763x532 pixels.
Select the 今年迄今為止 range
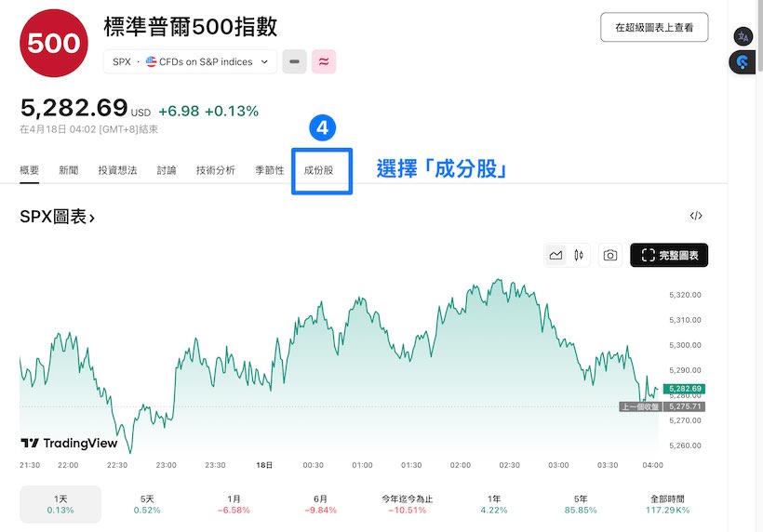(x=408, y=504)
